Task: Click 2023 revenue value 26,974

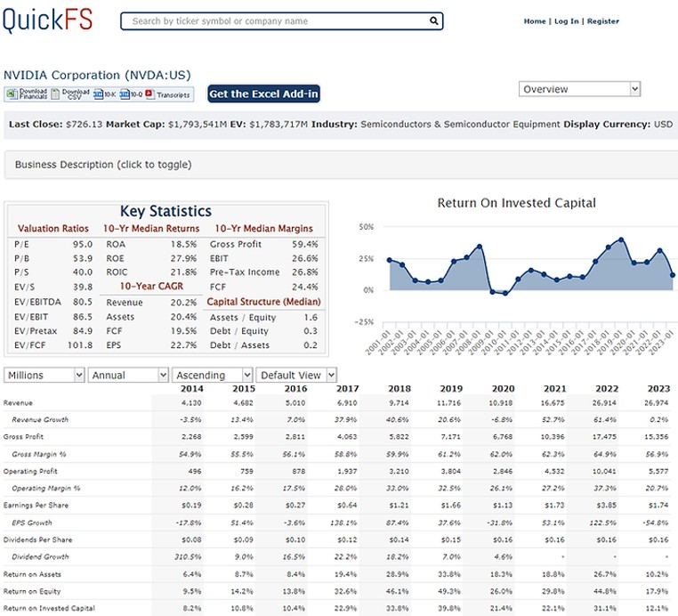Action: (x=656, y=403)
